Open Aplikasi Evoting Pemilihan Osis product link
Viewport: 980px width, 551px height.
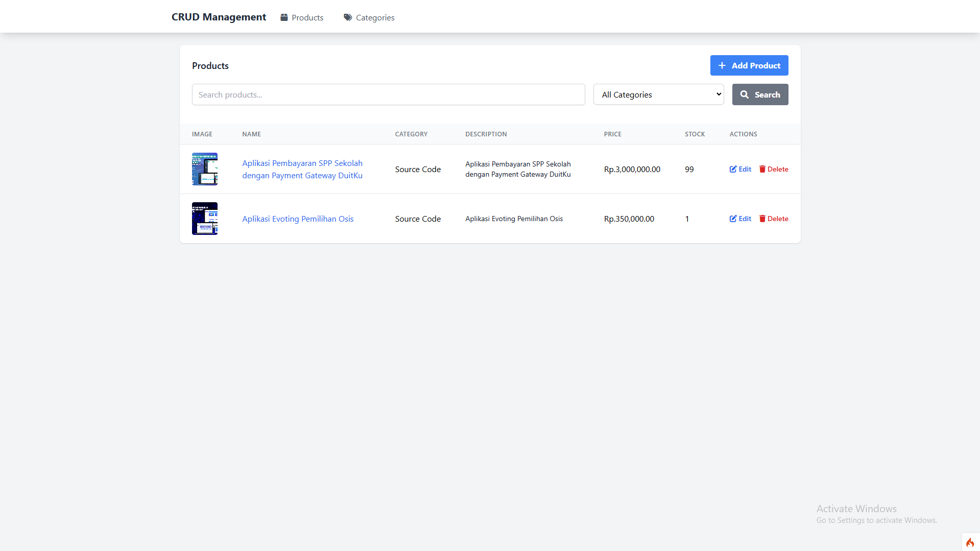[x=298, y=219]
